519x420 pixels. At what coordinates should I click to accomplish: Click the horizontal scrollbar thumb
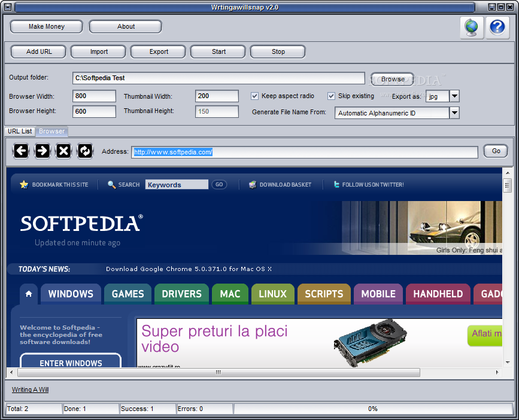coord(218,372)
